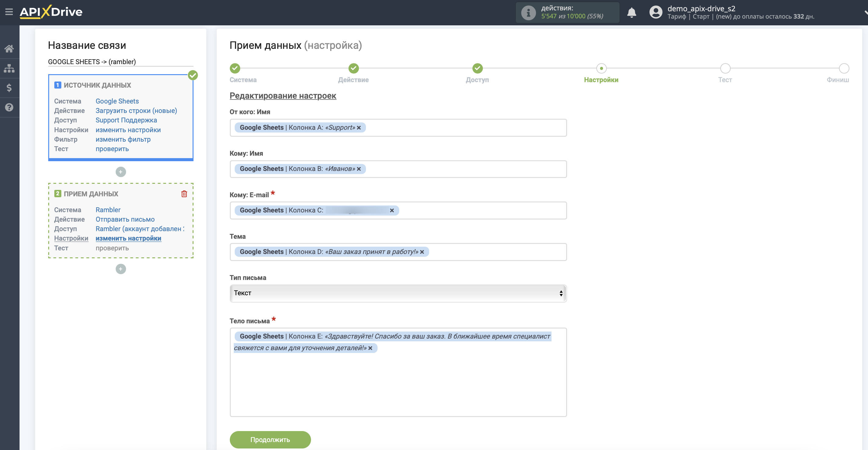Click изменить фильтр link
The width and height of the screenshot is (868, 450).
123,139
